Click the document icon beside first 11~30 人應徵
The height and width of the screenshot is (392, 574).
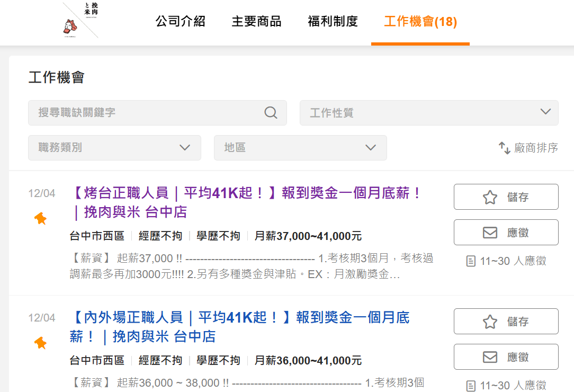(x=471, y=261)
